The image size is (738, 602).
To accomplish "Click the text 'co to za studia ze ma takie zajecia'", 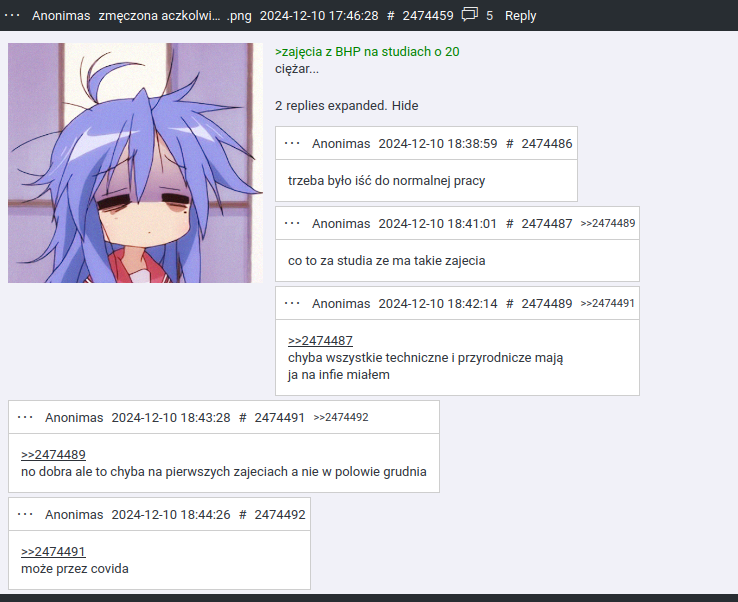I will pos(386,261).
